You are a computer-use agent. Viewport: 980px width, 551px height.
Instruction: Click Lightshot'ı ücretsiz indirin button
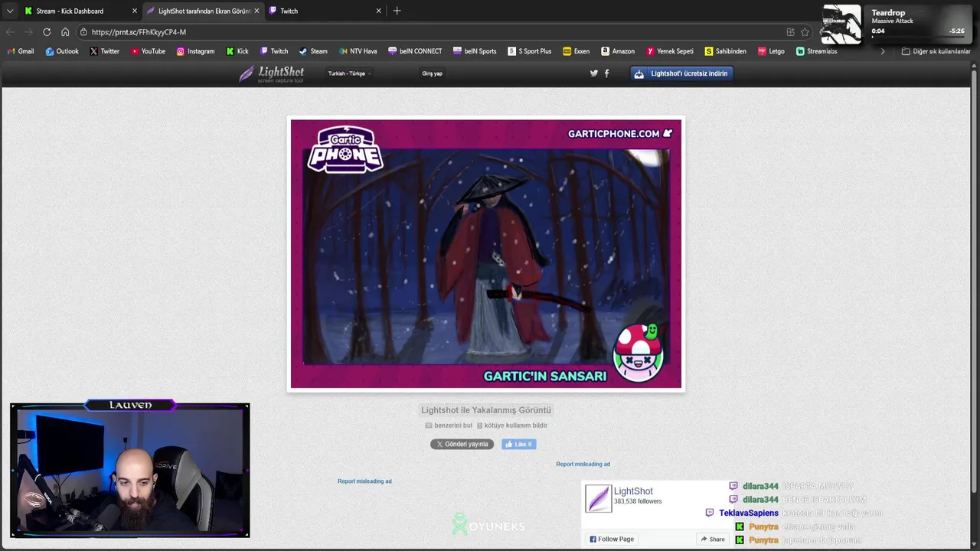click(681, 73)
